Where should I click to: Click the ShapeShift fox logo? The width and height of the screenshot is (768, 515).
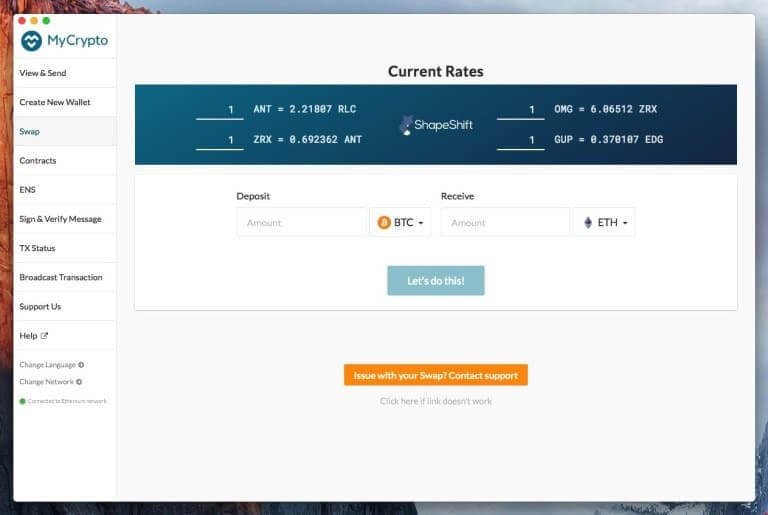(x=406, y=125)
